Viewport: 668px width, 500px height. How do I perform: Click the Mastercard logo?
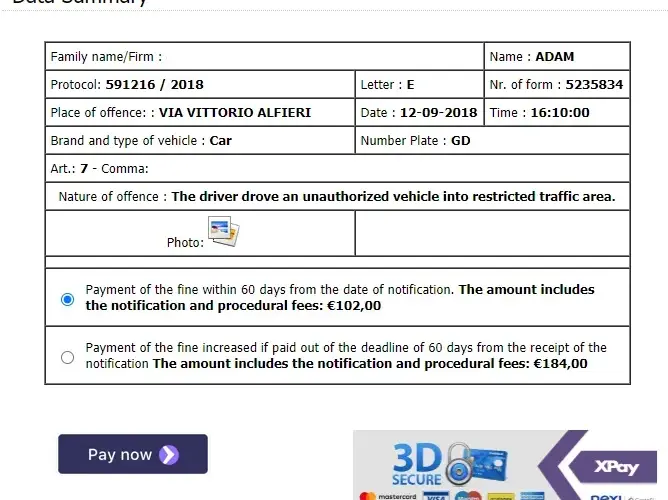(388, 496)
